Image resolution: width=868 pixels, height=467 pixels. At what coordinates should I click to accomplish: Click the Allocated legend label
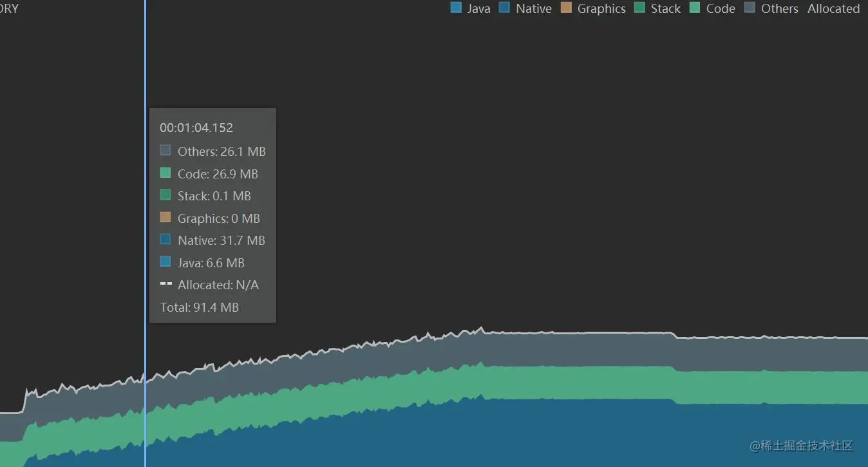[833, 8]
